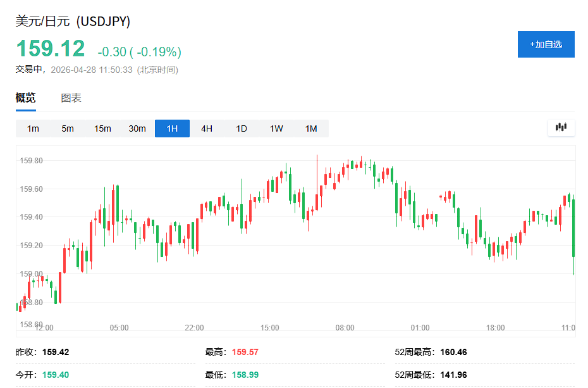Click the 52周最高 value 160.46

(453, 352)
